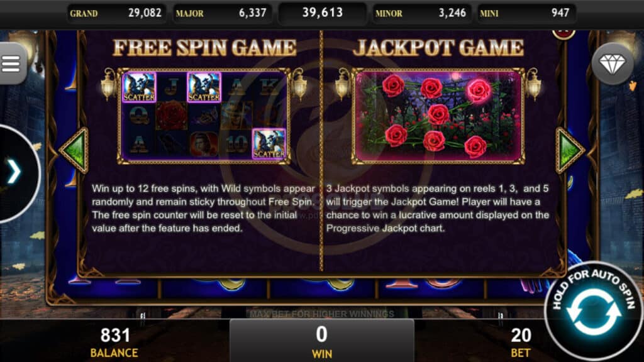Click the spin button with circular arrows
This screenshot has height=362, width=644.
[x=594, y=312]
